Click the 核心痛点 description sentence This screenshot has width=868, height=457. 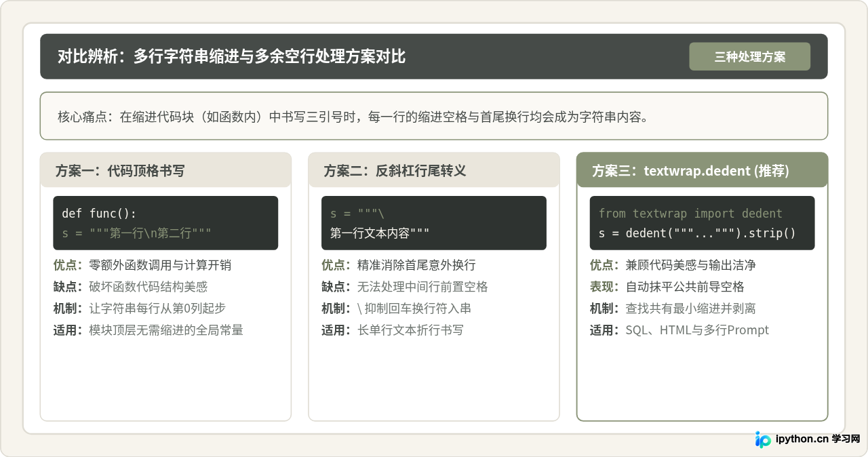(x=353, y=117)
